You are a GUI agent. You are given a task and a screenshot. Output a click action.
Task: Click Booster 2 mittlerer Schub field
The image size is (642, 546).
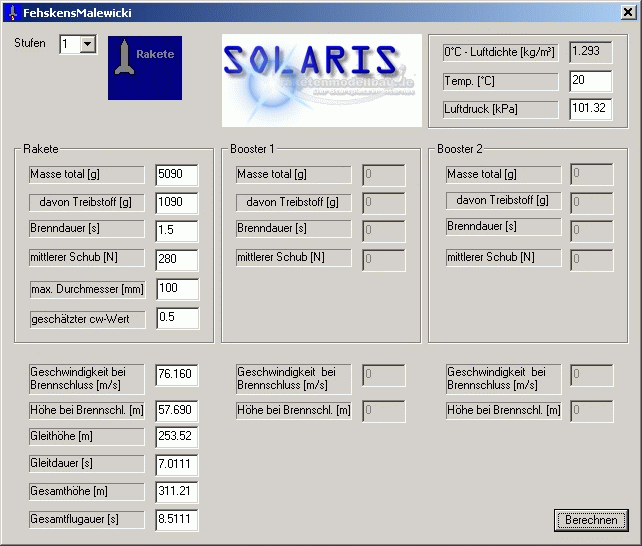(x=592, y=260)
